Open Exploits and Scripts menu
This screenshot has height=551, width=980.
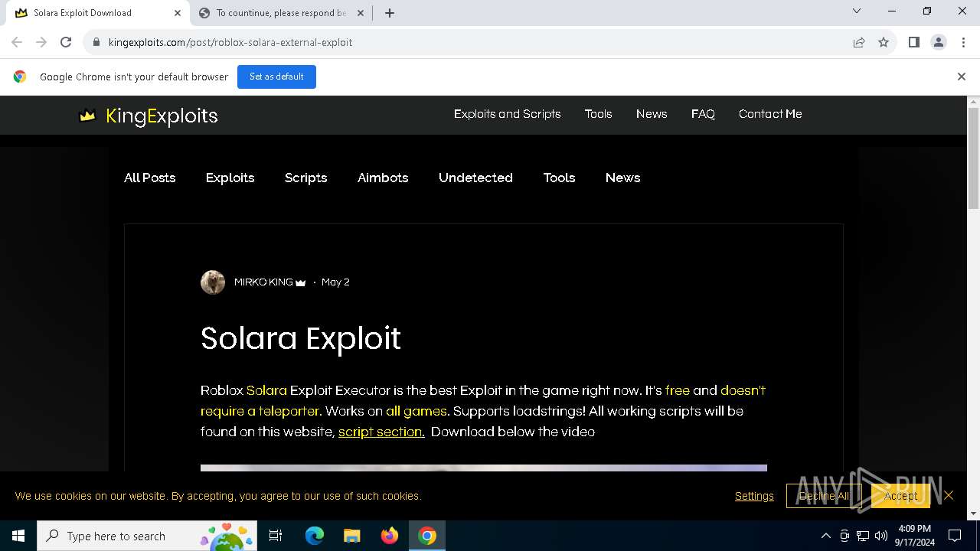point(507,114)
